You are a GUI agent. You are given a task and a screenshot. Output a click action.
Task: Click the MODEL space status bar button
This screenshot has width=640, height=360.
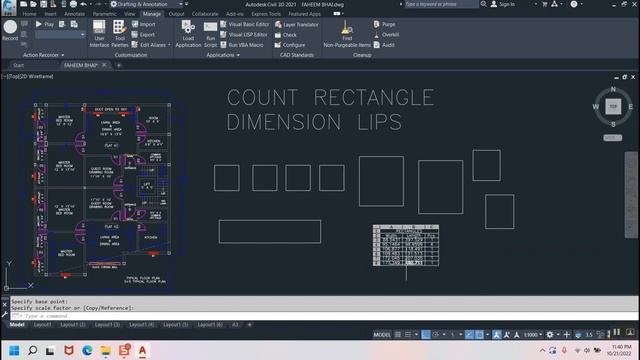coord(382,335)
